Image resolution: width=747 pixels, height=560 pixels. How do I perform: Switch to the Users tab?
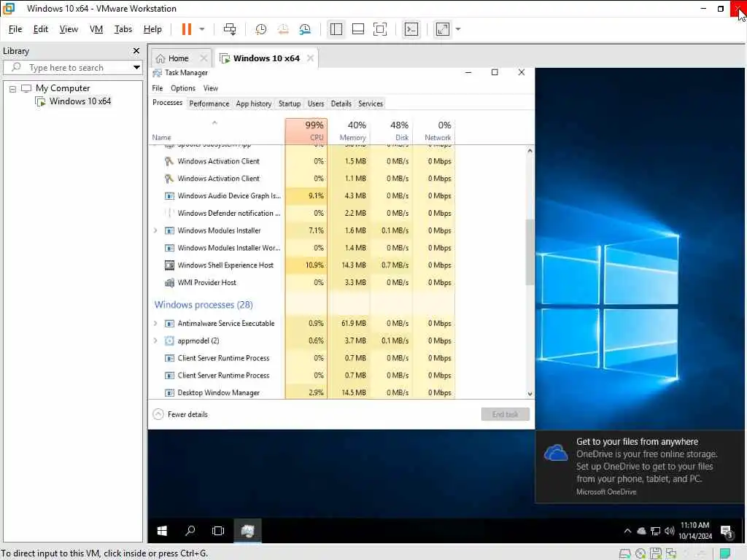[315, 104]
